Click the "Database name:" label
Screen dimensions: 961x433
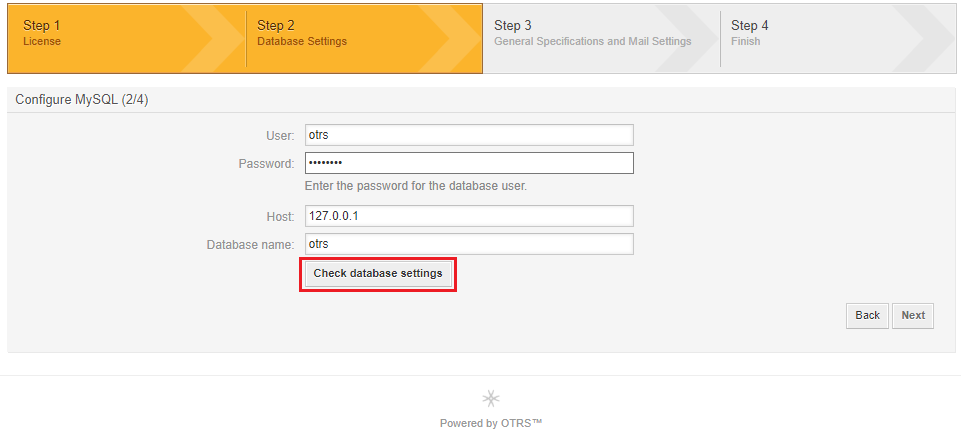pyautogui.click(x=251, y=245)
